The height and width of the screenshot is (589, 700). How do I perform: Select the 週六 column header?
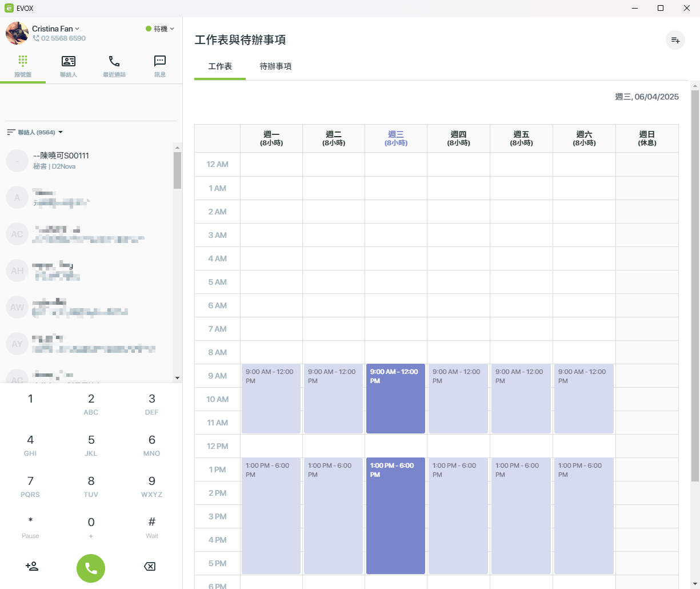click(584, 138)
